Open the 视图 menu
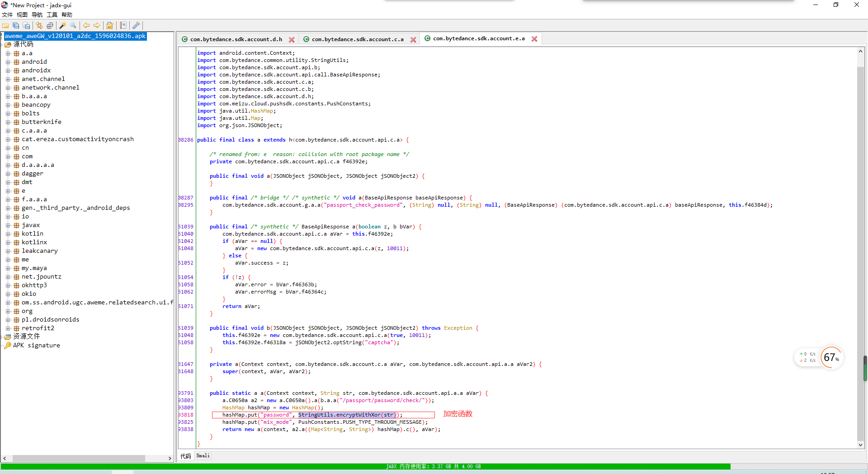The width and height of the screenshot is (868, 474). pyautogui.click(x=22, y=15)
